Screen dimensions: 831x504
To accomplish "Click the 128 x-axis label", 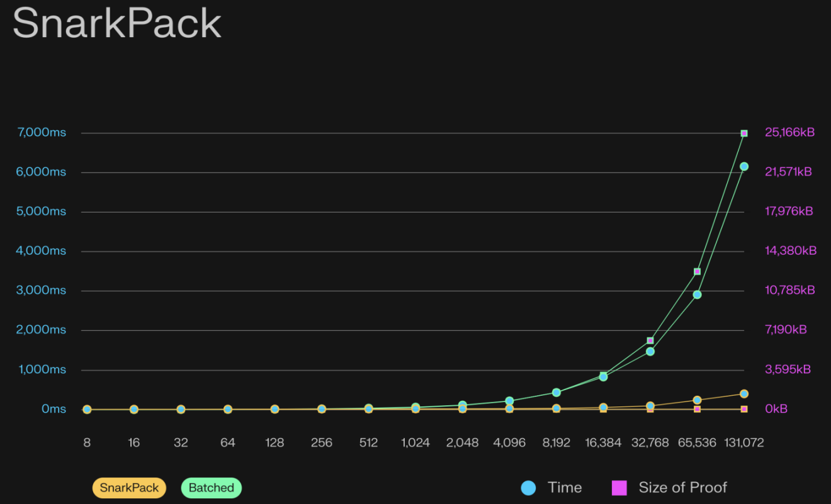I will [x=274, y=442].
